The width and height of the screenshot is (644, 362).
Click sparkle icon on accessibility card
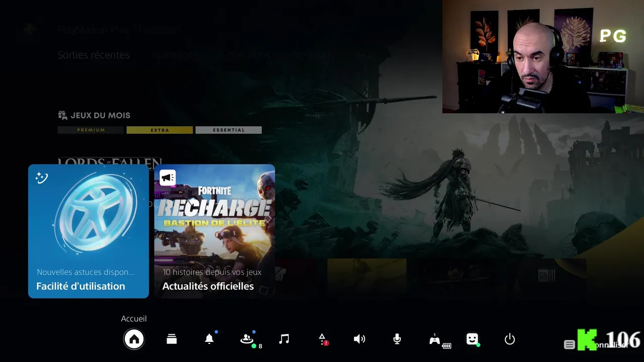[41, 177]
